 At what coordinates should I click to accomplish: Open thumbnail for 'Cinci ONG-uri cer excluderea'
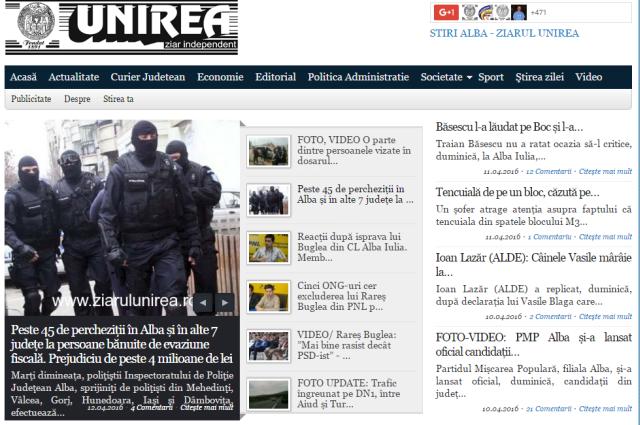[x=269, y=297]
